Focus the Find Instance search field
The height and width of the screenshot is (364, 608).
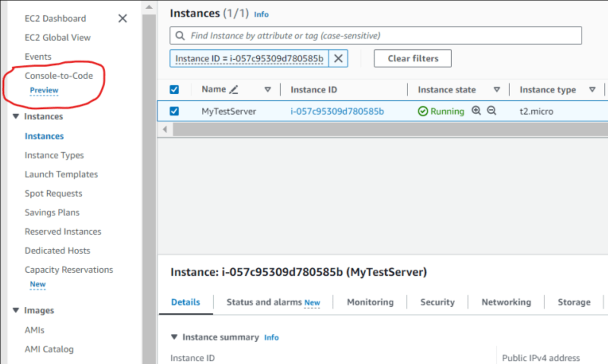pos(381,36)
